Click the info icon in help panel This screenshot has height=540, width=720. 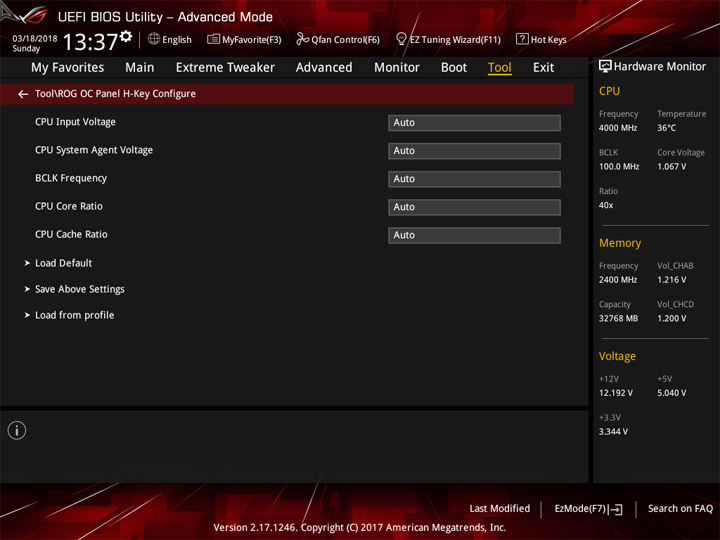click(17, 431)
